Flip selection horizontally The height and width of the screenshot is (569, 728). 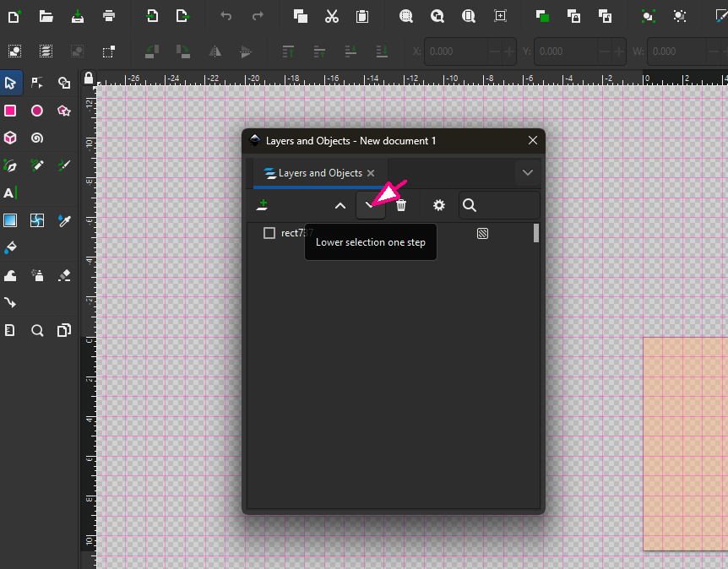click(215, 51)
